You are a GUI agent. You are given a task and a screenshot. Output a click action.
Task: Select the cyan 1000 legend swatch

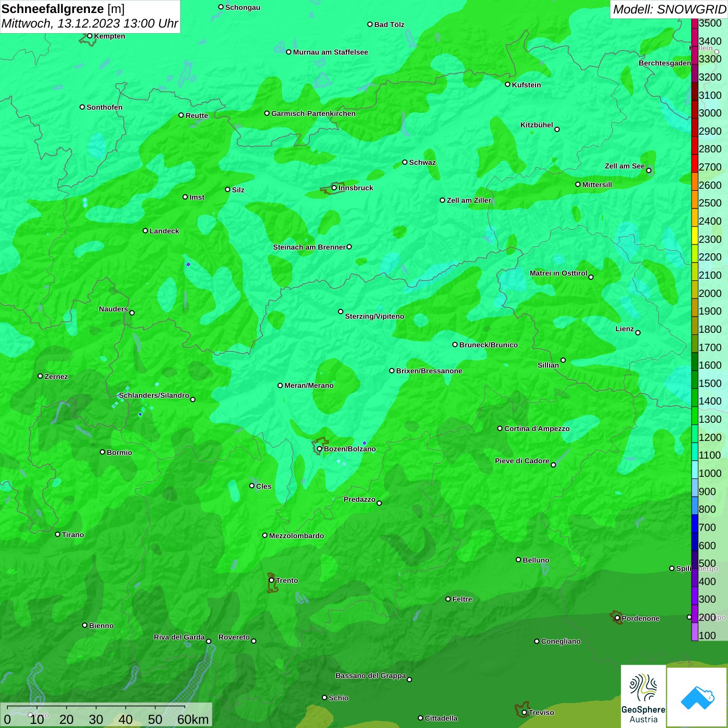(695, 470)
